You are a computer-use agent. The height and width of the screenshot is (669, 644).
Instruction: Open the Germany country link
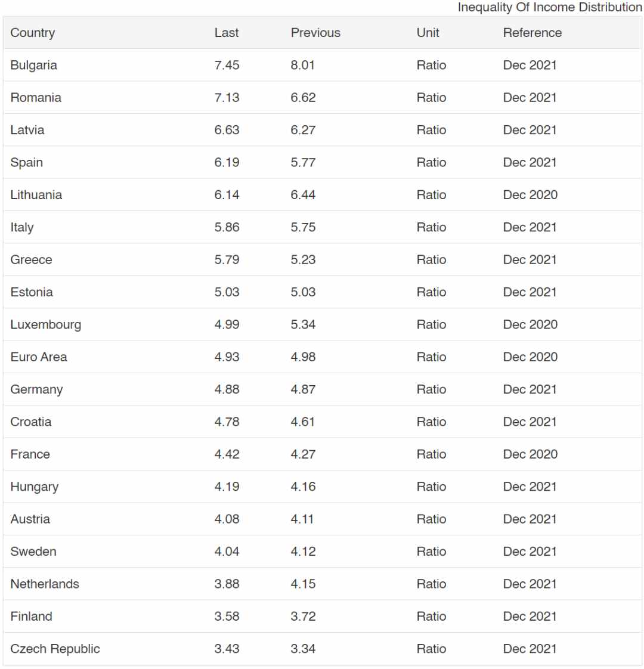[x=37, y=389]
